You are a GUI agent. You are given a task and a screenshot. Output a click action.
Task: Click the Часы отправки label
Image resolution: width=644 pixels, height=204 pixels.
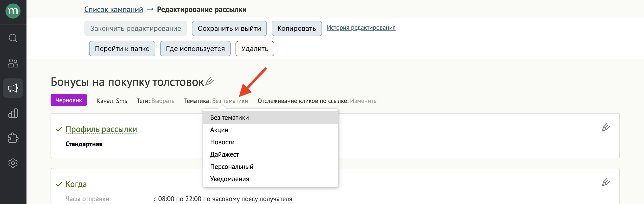pyautogui.click(x=87, y=199)
